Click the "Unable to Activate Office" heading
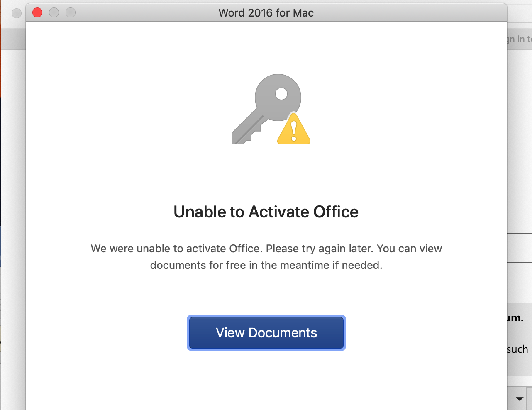The image size is (532, 410). coord(266,212)
